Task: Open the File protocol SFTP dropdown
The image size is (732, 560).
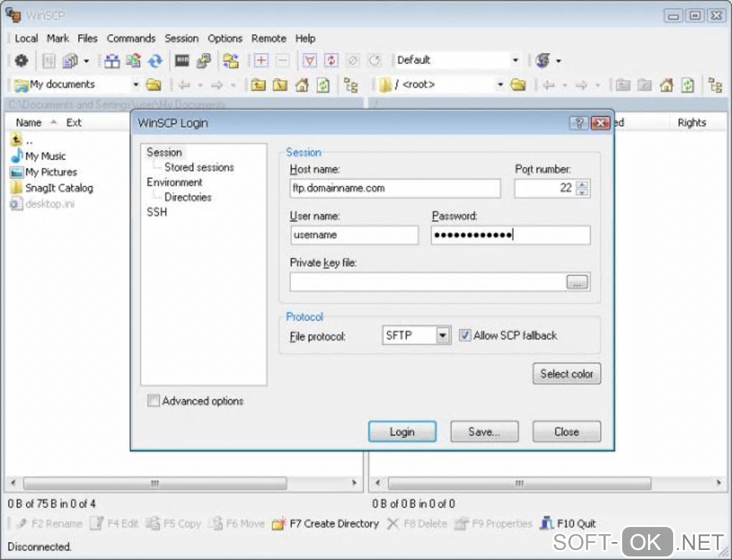Action: pyautogui.click(x=443, y=336)
